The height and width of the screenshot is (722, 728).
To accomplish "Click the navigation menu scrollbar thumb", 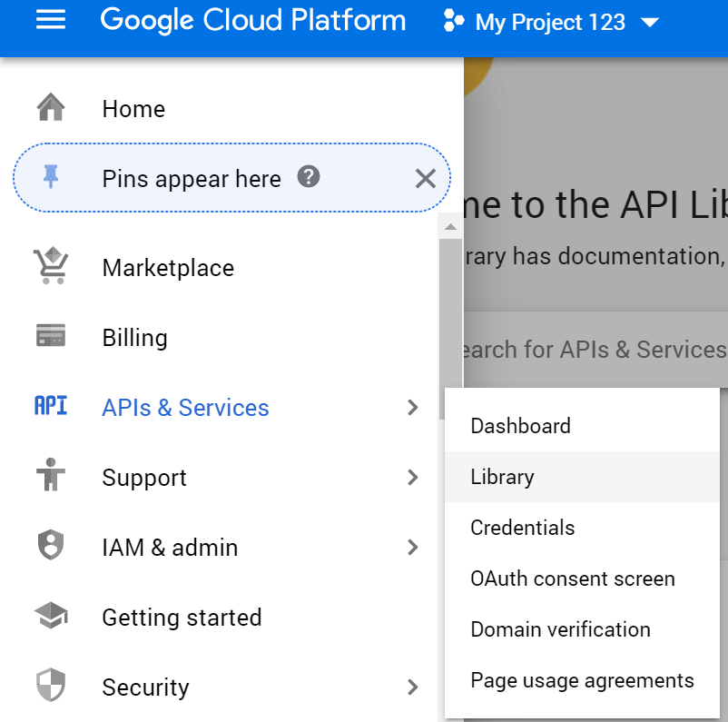I will tap(450, 330).
